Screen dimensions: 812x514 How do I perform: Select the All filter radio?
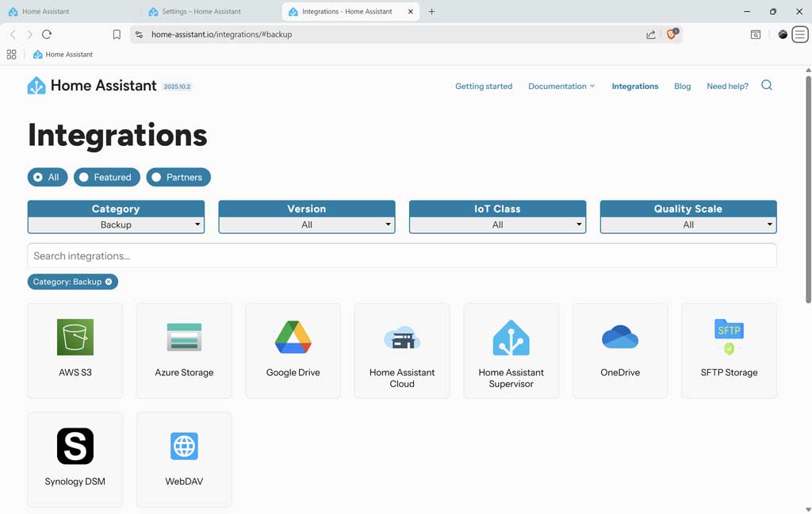(x=47, y=177)
